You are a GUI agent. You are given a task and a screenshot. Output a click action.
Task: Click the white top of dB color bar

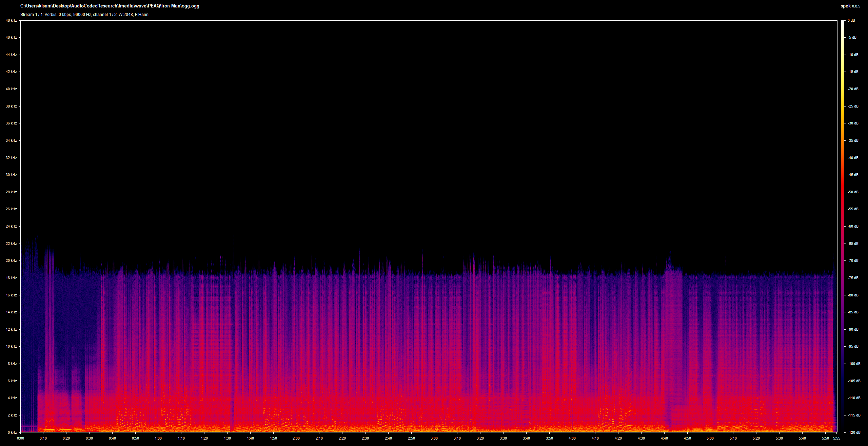(843, 23)
